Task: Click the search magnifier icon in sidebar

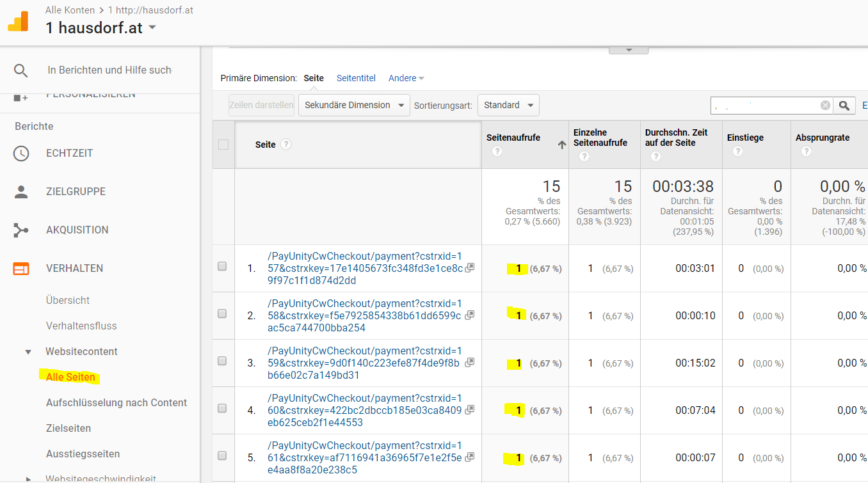Action: [x=21, y=70]
